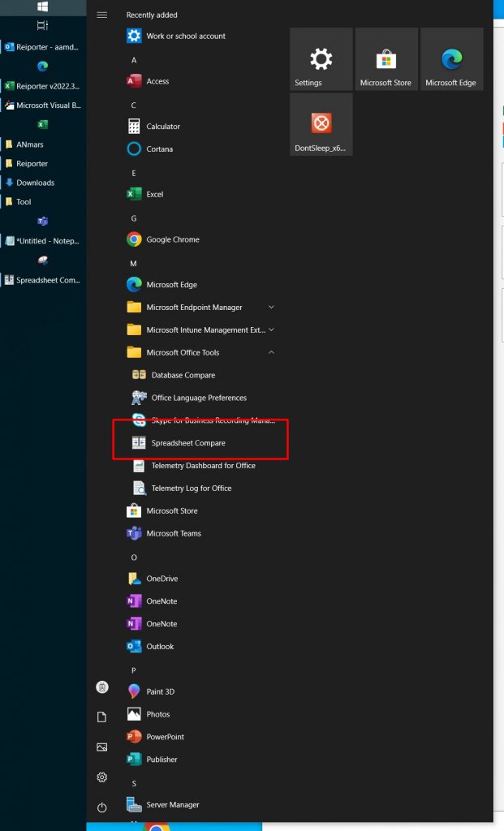
Task: Launch Publisher from the app list
Action: [x=162, y=760]
